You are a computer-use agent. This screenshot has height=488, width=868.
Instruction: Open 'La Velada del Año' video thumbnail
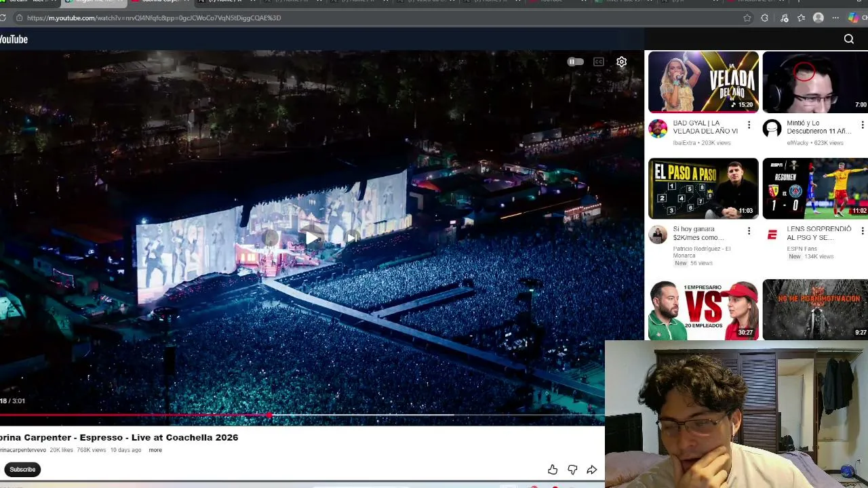(703, 82)
